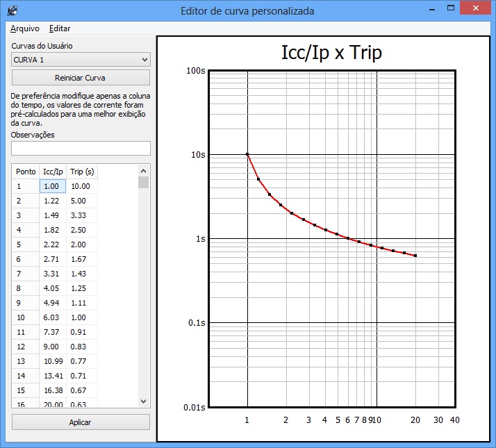The height and width of the screenshot is (448, 496).
Task: Open the Editar menu
Action: pyautogui.click(x=60, y=28)
